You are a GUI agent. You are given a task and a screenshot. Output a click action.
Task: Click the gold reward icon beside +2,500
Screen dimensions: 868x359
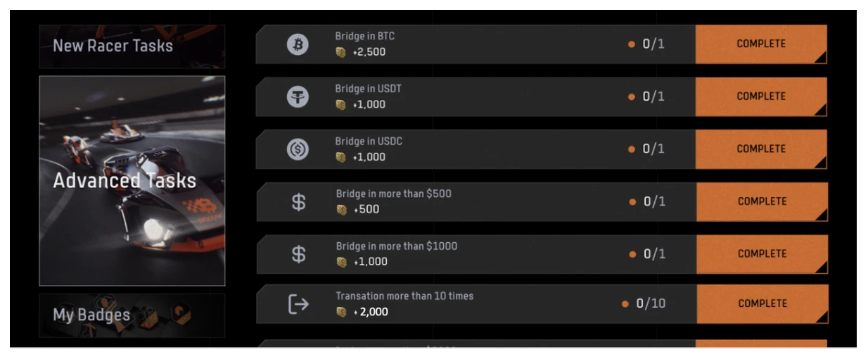pyautogui.click(x=341, y=52)
